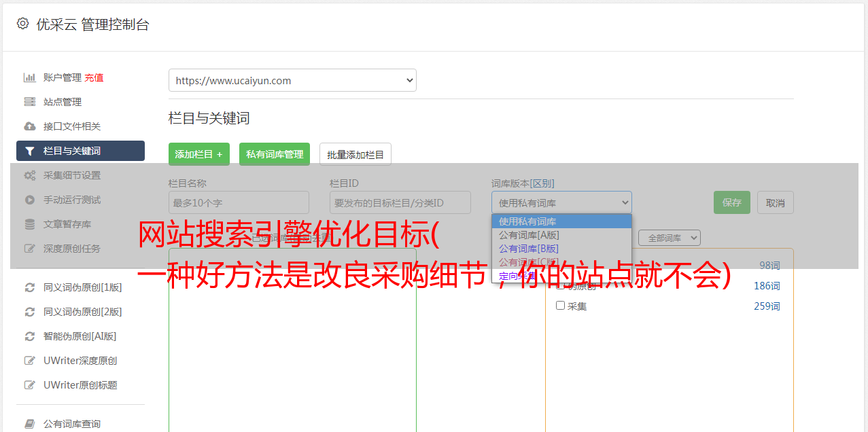Viewport: 868px width, 432px height.
Task: Click the play icon for 手动运行测试
Action: click(x=30, y=200)
